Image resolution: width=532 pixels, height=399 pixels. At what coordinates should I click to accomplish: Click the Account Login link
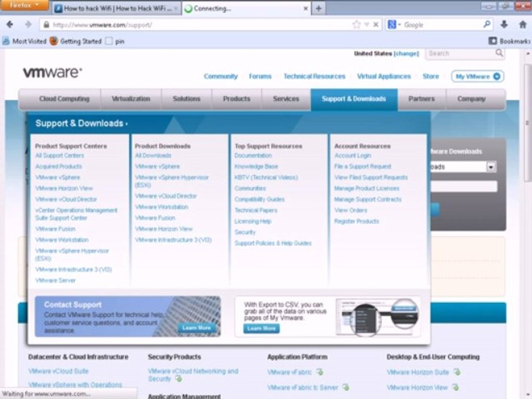click(x=352, y=155)
